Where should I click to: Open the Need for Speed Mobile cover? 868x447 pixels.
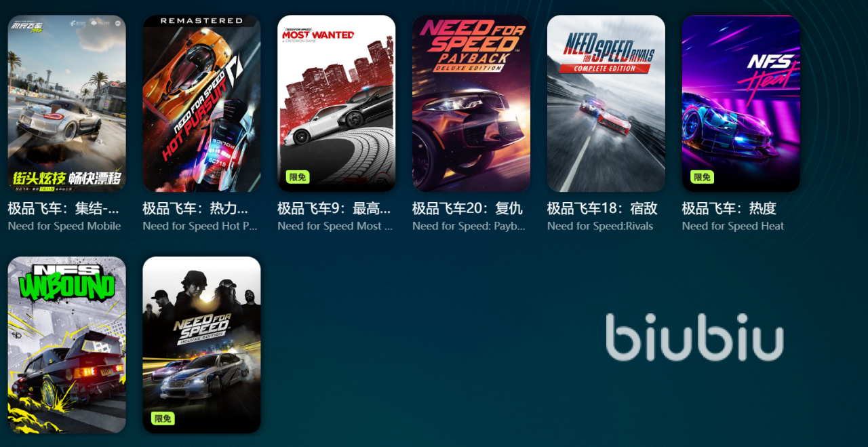[x=66, y=103]
